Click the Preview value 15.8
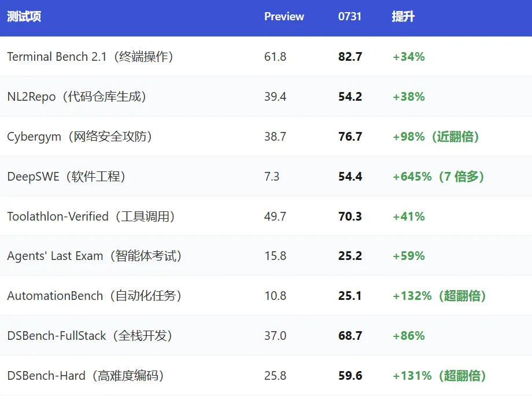Image resolution: width=532 pixels, height=396 pixels. click(275, 256)
